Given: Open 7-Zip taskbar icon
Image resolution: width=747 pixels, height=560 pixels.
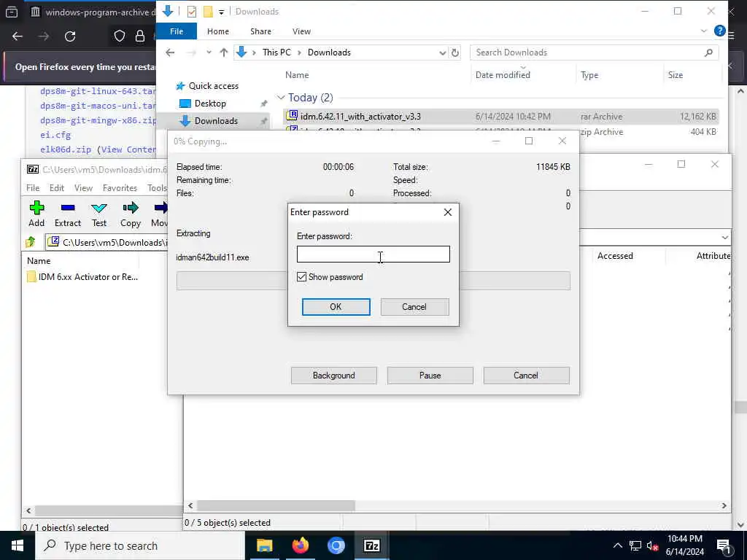Looking at the screenshot, I should pos(371,545).
